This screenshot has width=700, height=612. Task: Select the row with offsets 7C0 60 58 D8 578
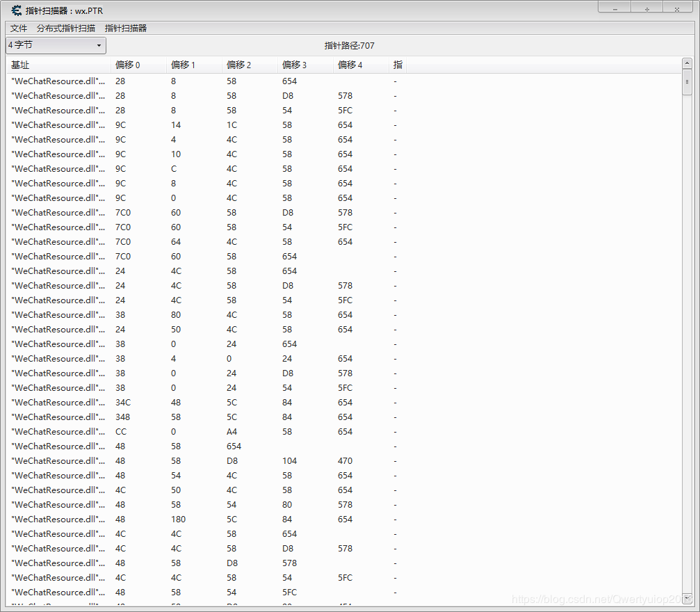coord(344,213)
